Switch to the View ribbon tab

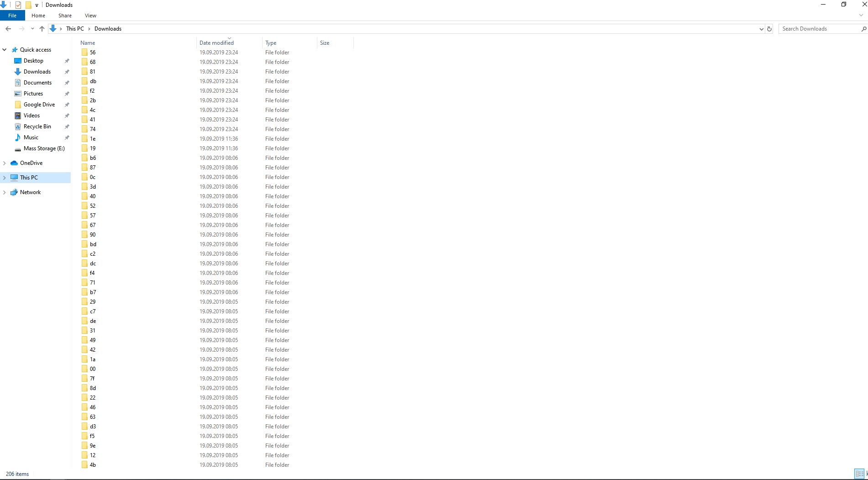[90, 15]
